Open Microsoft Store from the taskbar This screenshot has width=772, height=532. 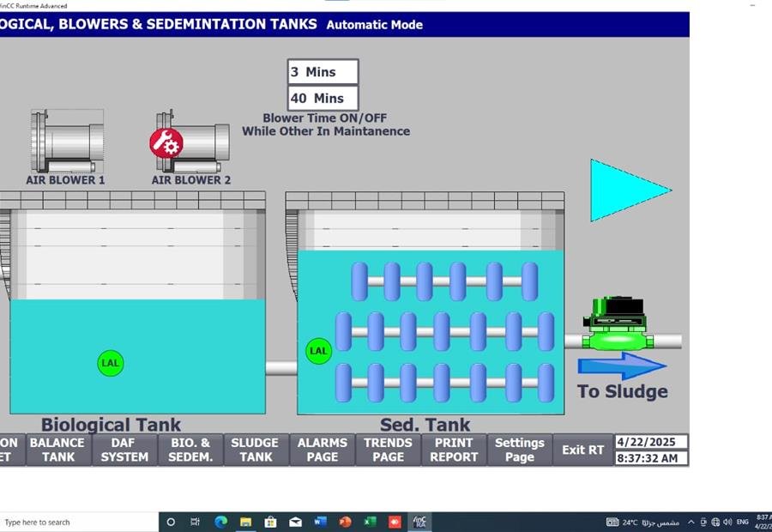pos(270,523)
